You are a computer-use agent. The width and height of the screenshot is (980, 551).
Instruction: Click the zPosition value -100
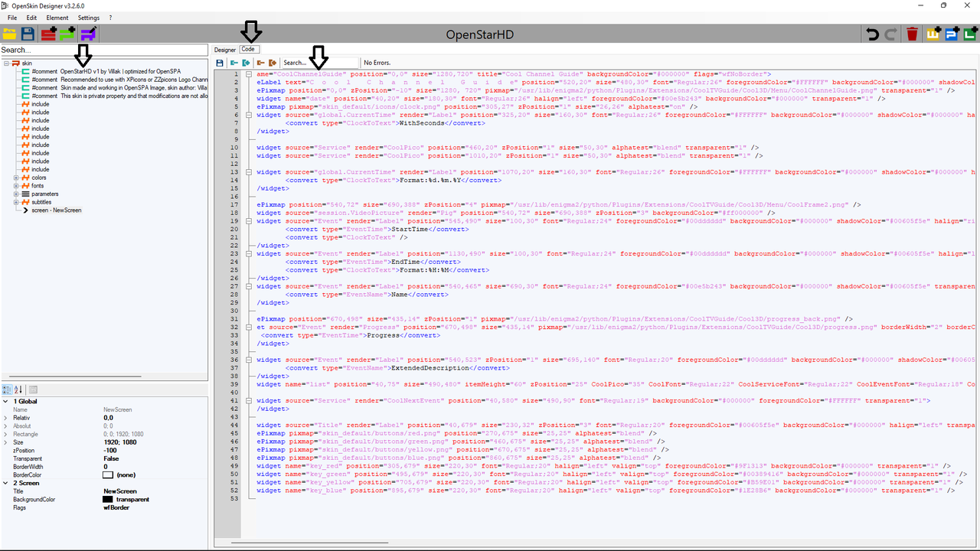110,451
